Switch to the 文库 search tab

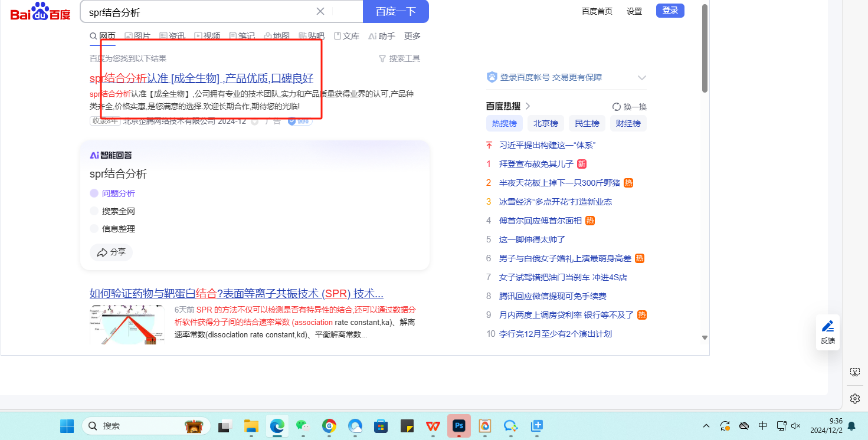(346, 36)
